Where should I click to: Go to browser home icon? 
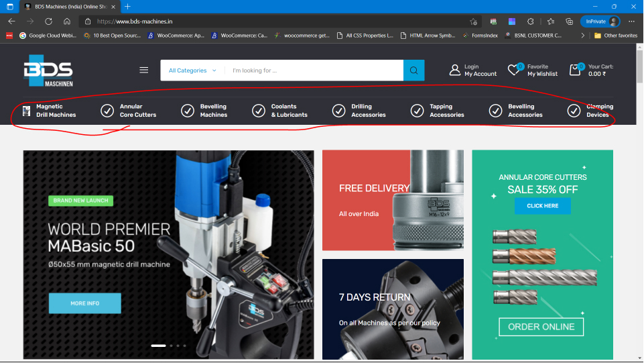coord(67,21)
